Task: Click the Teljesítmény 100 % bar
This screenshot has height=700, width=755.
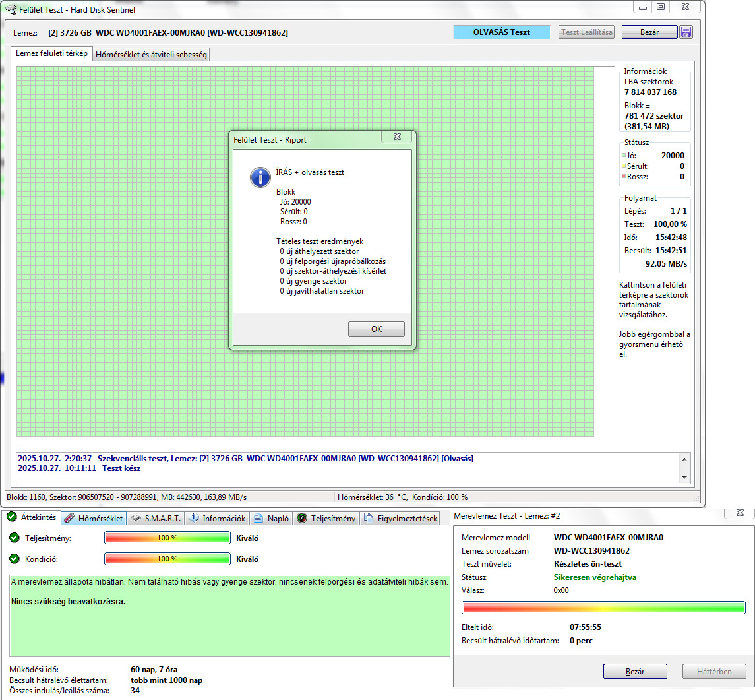Action: (167, 538)
